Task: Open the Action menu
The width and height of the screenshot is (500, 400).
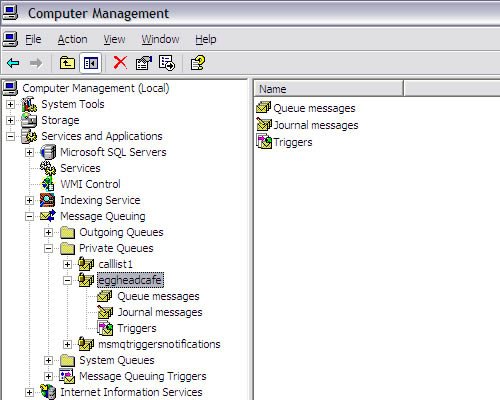Action: click(x=72, y=39)
